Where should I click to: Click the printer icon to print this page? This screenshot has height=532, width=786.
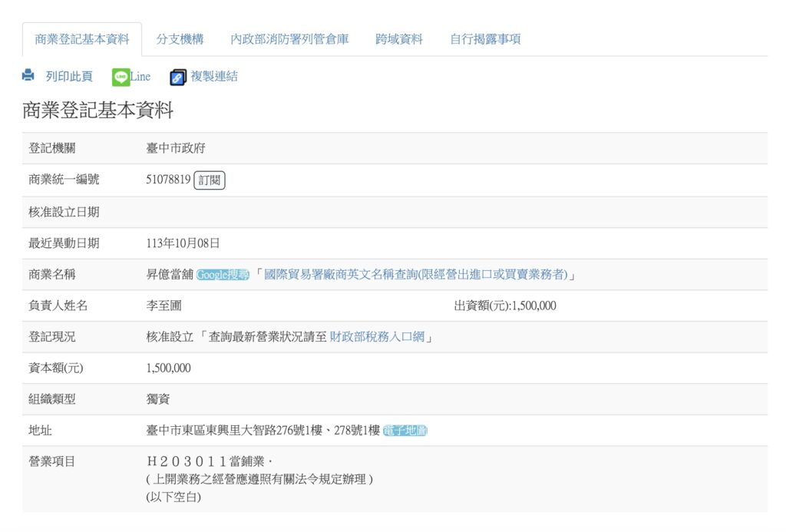click(x=27, y=76)
